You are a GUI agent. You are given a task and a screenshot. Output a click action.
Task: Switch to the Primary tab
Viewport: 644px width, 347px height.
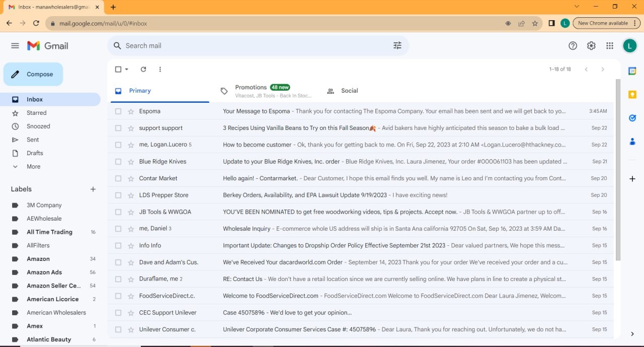click(x=160, y=91)
